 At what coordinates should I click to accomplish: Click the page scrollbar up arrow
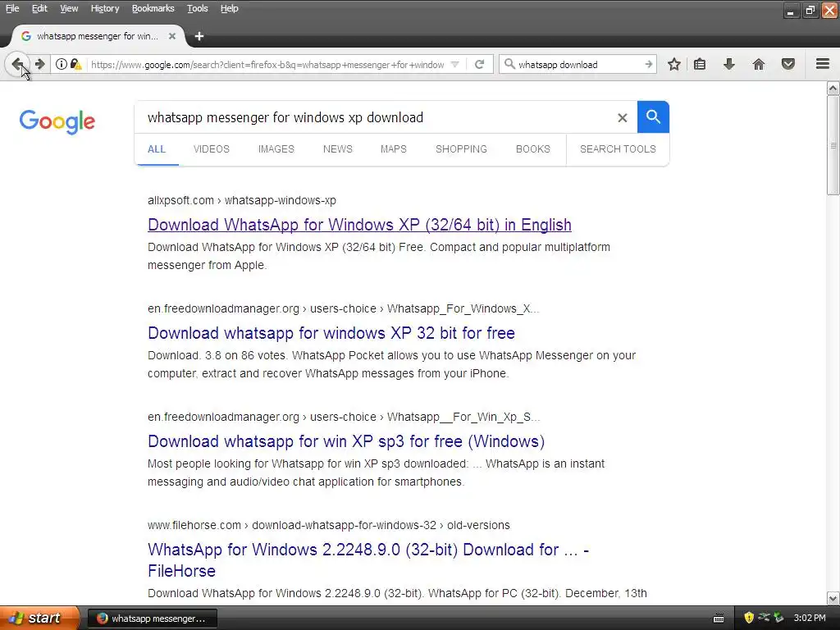(833, 89)
